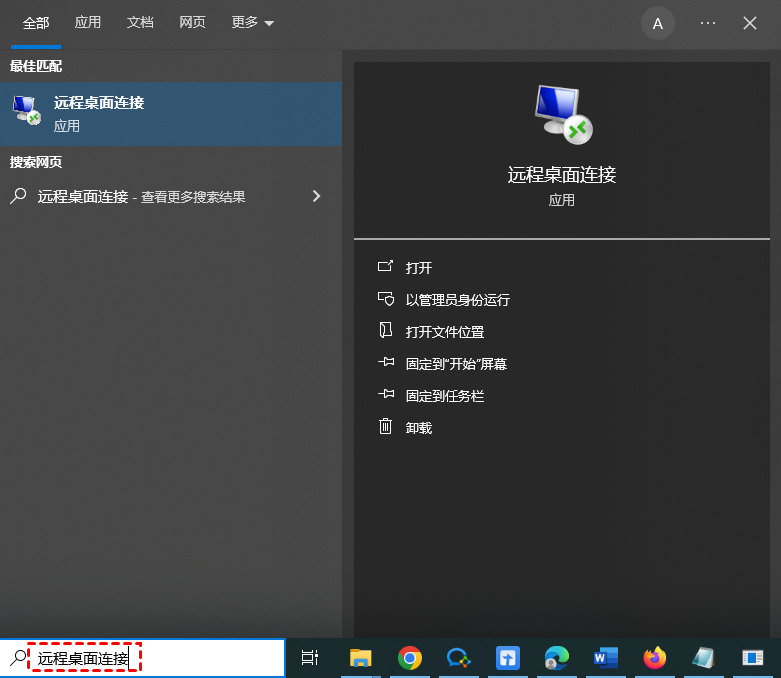The width and height of the screenshot is (781, 678).
Task: Launch Microsoft Word from the taskbar
Action: click(605, 657)
